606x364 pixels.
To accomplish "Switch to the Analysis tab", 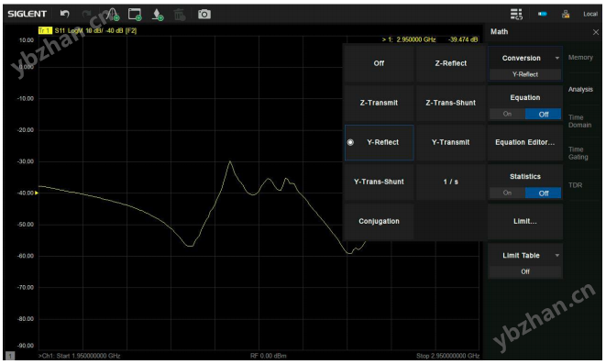I will [580, 89].
